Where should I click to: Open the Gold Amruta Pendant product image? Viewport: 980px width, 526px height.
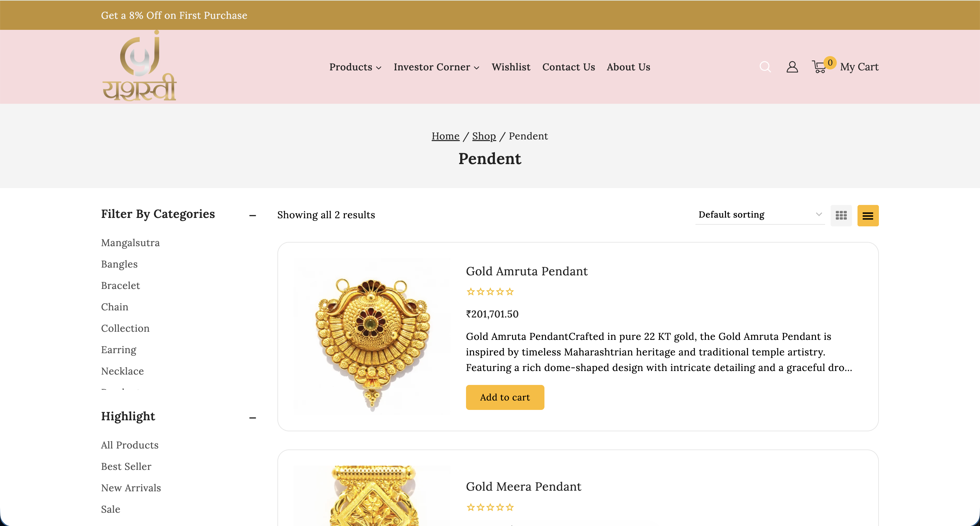tap(372, 336)
